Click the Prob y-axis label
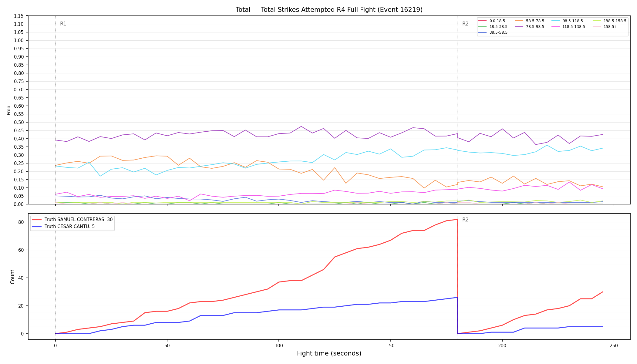The width and height of the screenshot is (637, 364). 9,110
